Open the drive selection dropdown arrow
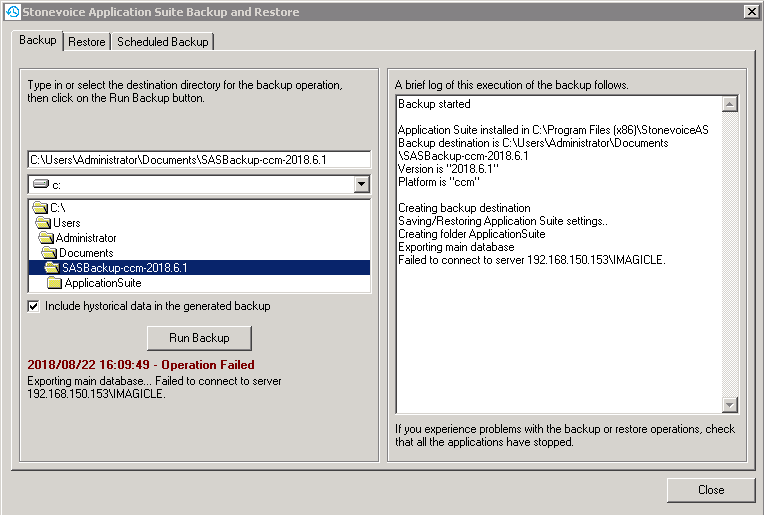The image size is (764, 515). click(361, 185)
